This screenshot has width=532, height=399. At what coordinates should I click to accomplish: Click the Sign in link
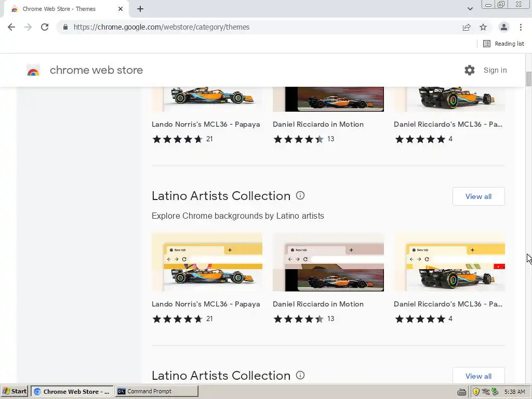[495, 70]
